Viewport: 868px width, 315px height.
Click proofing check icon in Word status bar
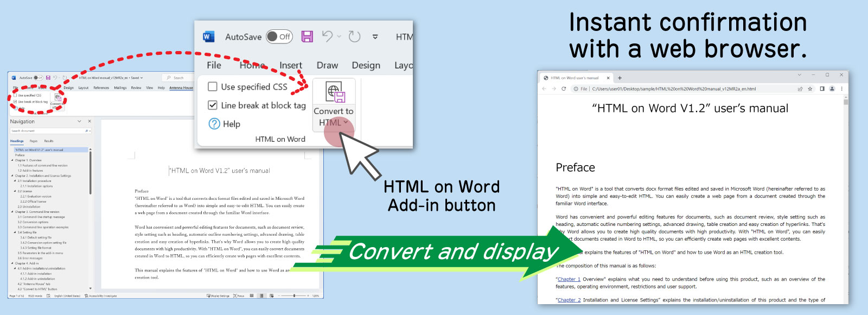tap(48, 296)
